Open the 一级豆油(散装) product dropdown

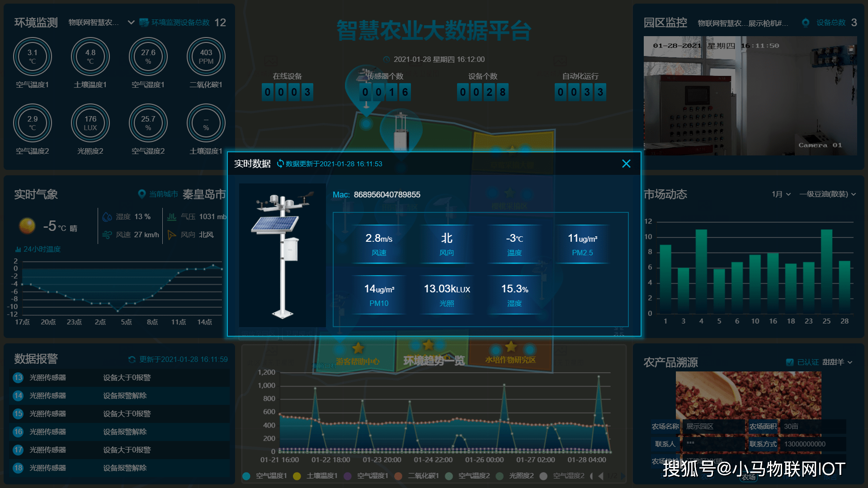(x=828, y=194)
